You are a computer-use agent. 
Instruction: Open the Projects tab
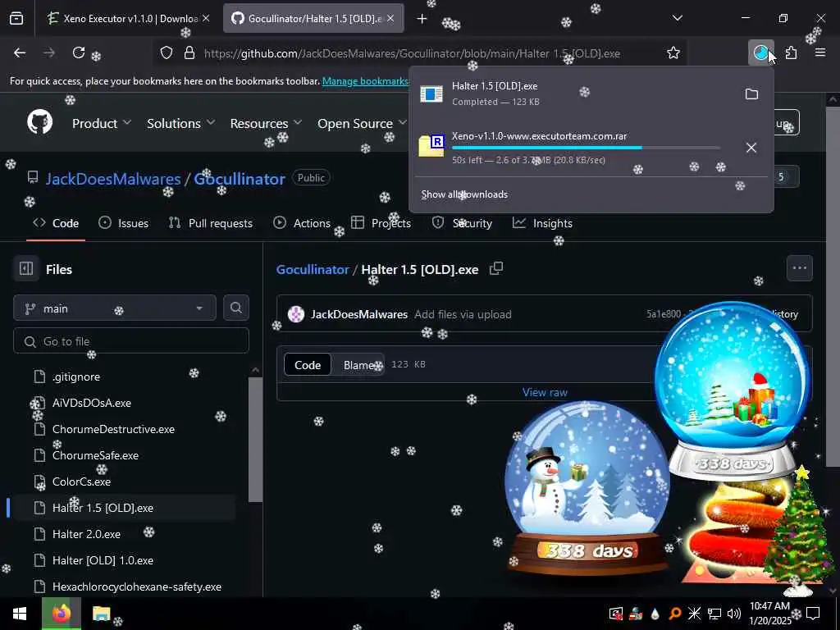(x=381, y=223)
